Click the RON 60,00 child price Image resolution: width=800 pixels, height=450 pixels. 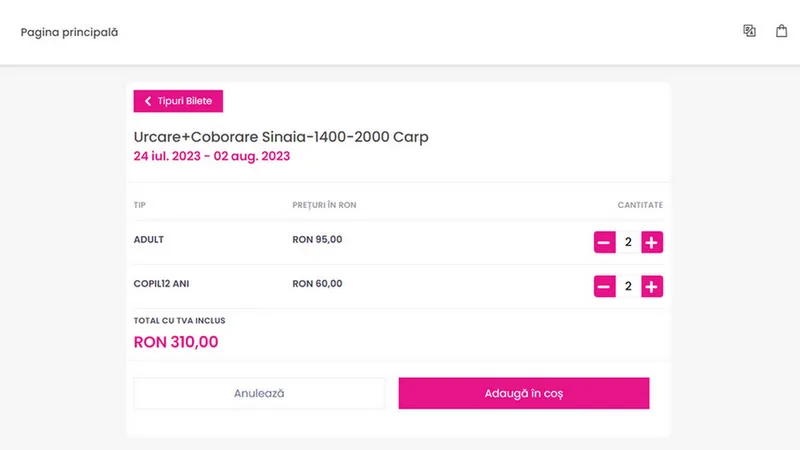317,284
